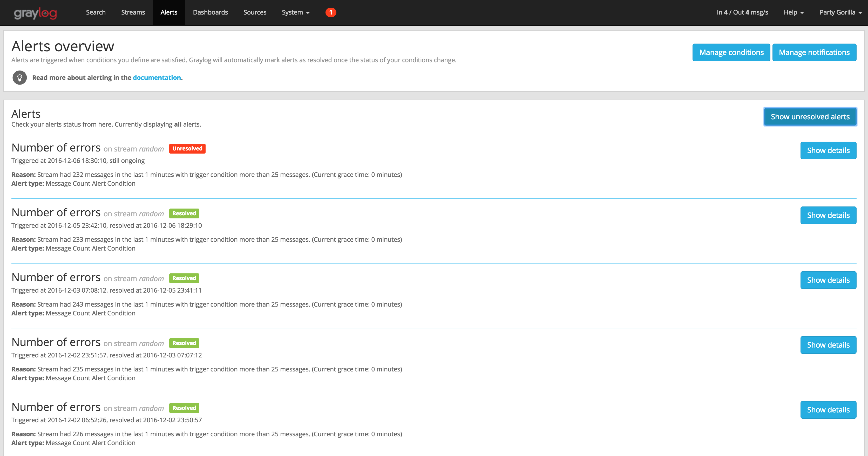Show details for the Unresolved alert

[x=828, y=150]
